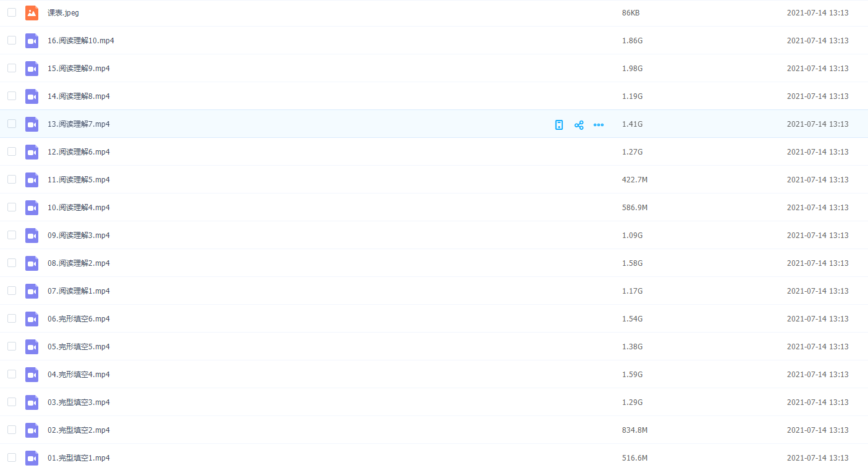Open the file 10.阅读理解4.mp4

(x=78, y=208)
